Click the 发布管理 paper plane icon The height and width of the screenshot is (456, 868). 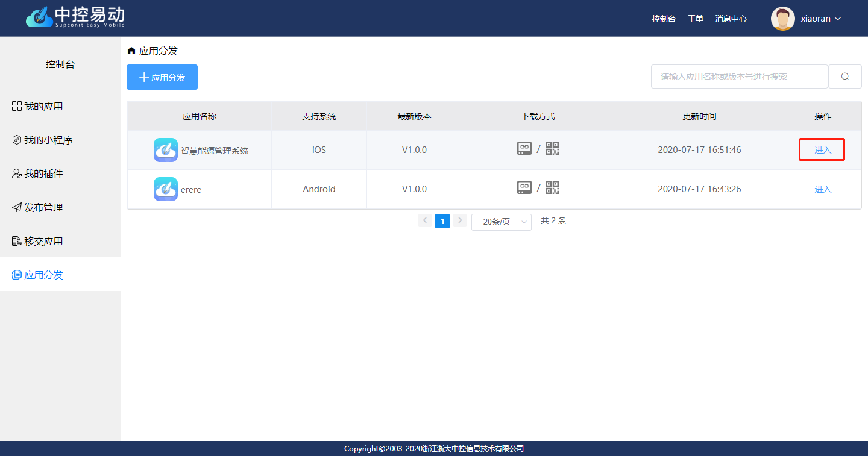coord(17,207)
